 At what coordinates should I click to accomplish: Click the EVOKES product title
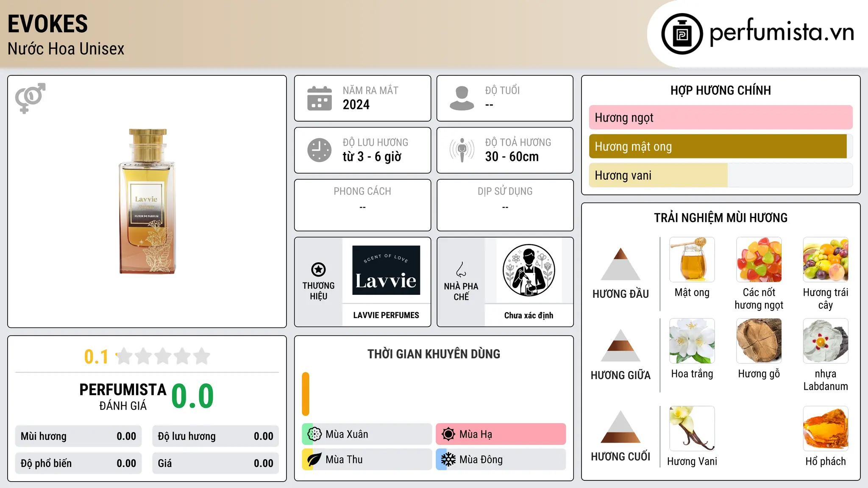(48, 24)
